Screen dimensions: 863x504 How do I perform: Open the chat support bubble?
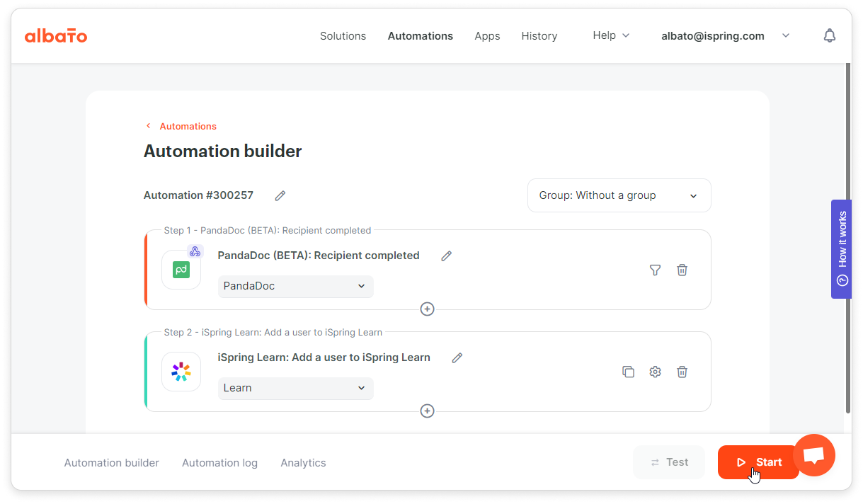click(814, 455)
